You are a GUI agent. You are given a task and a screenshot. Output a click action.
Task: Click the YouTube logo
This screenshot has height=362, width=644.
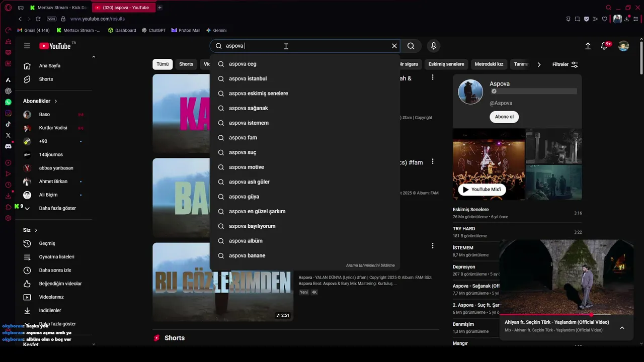pyautogui.click(x=55, y=46)
